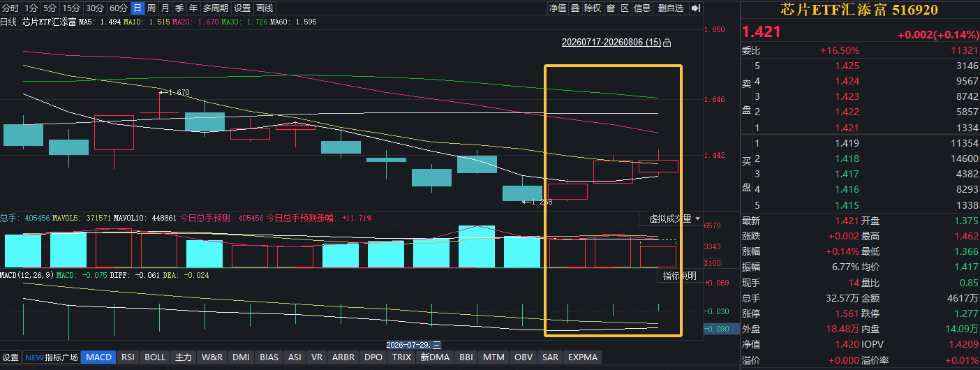Image resolution: width=980 pixels, height=370 pixels.
Task: Select the ASI indicator tab
Action: tap(295, 357)
